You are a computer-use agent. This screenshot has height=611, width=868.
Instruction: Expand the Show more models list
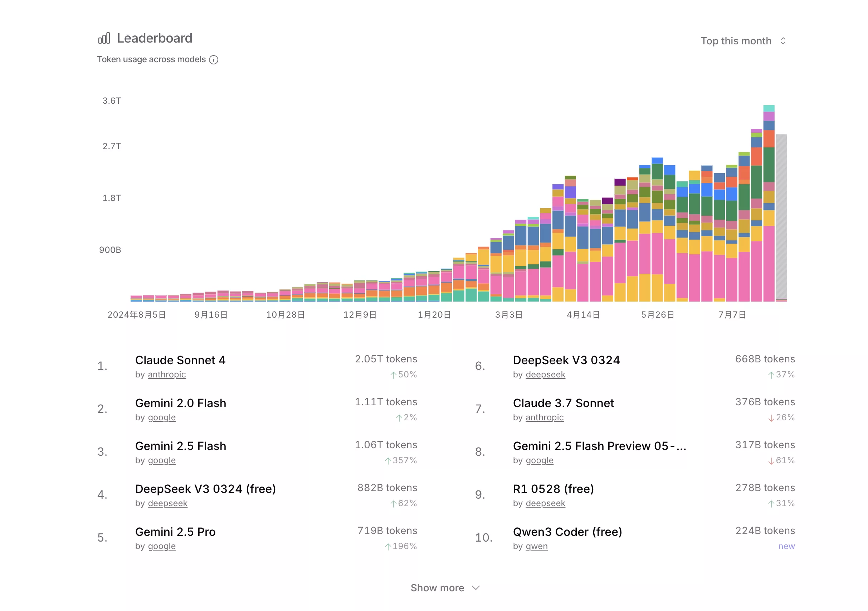coord(438,587)
